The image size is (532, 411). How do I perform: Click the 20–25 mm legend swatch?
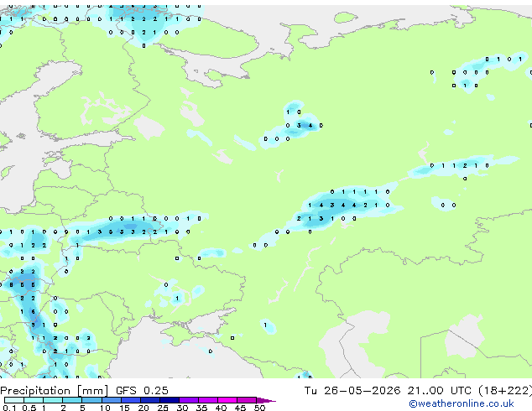tap(149, 400)
